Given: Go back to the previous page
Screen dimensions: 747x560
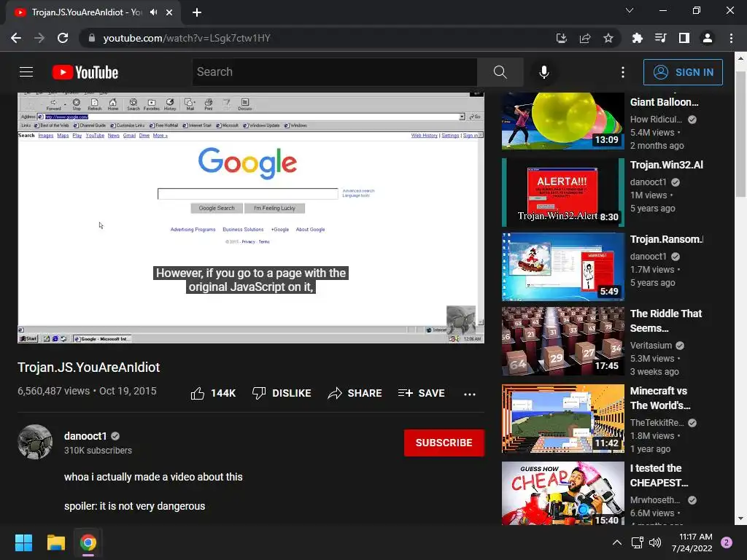Looking at the screenshot, I should tap(16, 38).
